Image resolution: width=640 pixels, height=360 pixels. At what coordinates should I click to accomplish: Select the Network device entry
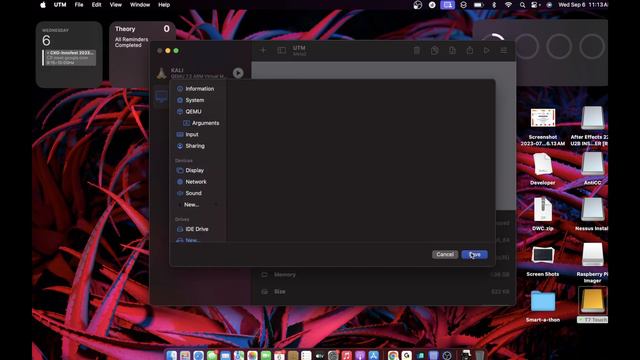pos(192,182)
